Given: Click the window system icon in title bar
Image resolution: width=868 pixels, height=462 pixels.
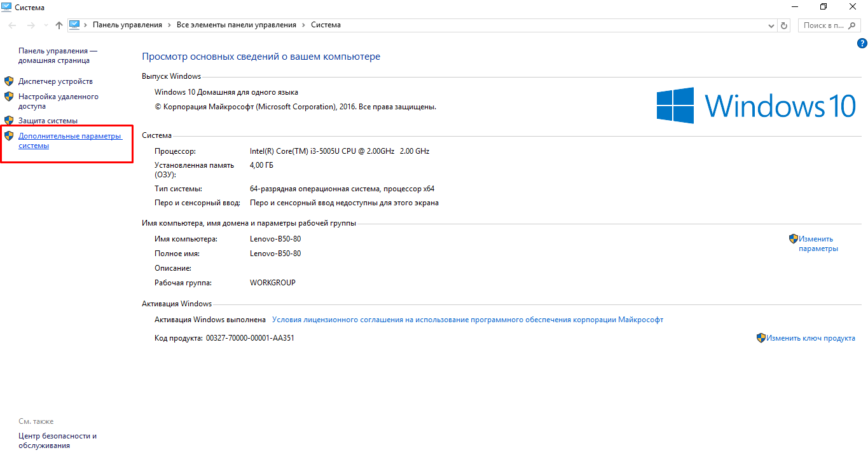Looking at the screenshot, I should 7,7.
